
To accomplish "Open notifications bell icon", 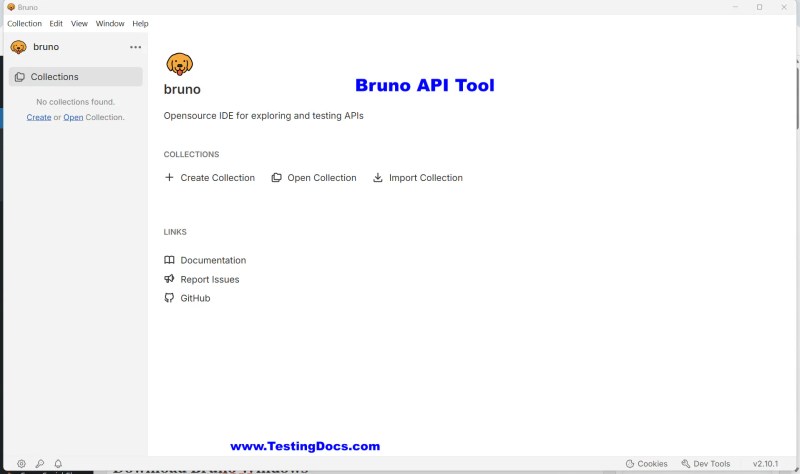I will coord(58,463).
